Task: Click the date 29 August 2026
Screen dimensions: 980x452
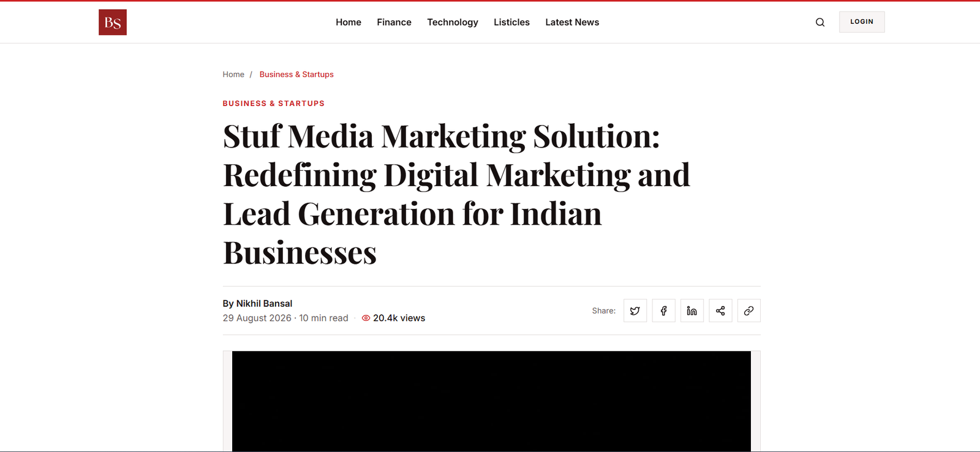Action: [257, 318]
